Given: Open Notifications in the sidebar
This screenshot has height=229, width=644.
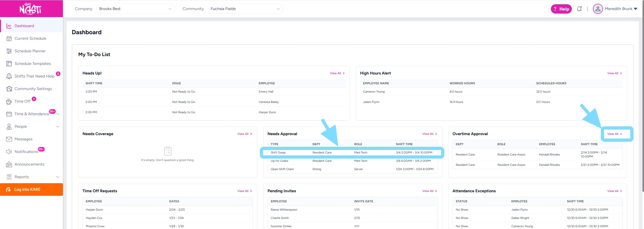Looking at the screenshot, I should point(26,152).
